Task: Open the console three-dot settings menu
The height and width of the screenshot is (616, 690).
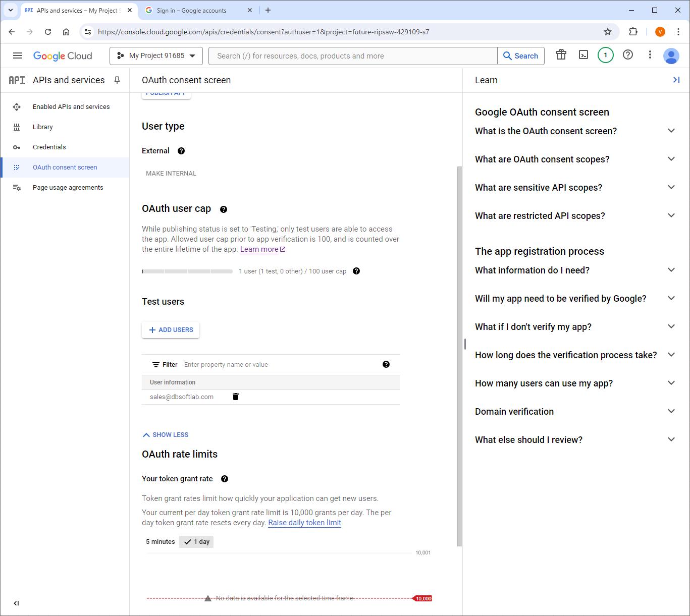Action: (650, 55)
